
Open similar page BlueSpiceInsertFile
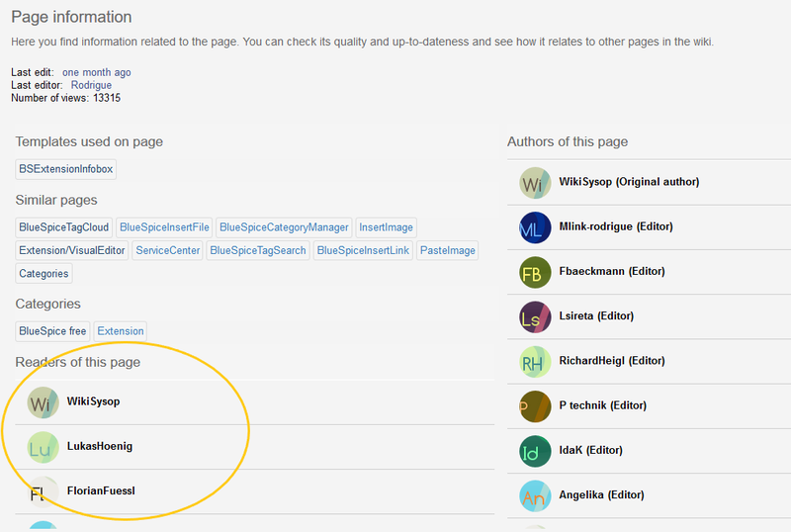pyautogui.click(x=164, y=227)
